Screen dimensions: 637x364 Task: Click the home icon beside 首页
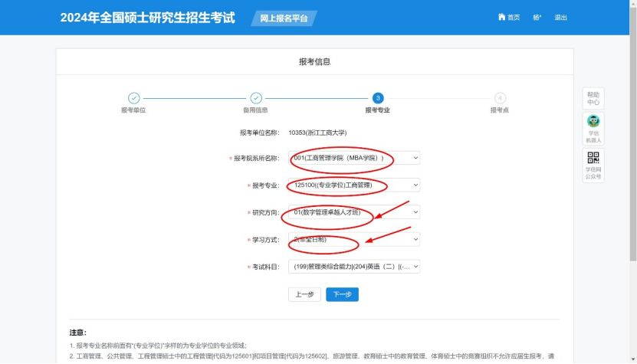click(x=502, y=17)
